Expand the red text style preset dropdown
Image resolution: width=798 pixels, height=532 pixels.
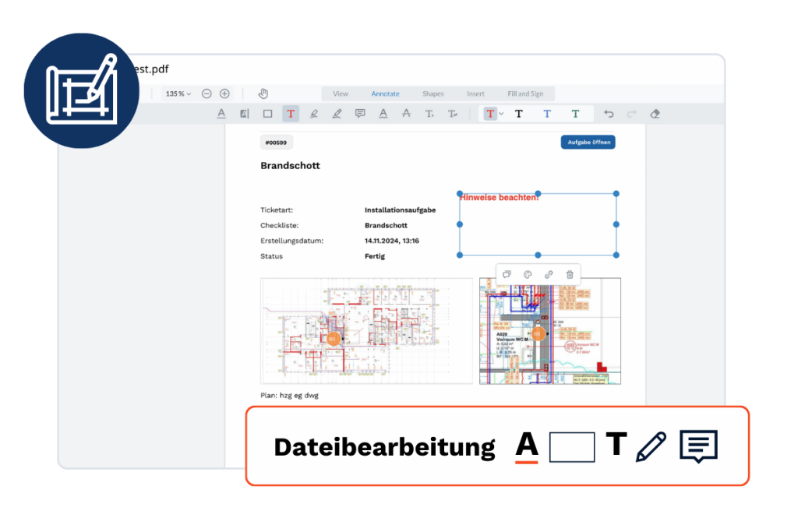pyautogui.click(x=501, y=114)
